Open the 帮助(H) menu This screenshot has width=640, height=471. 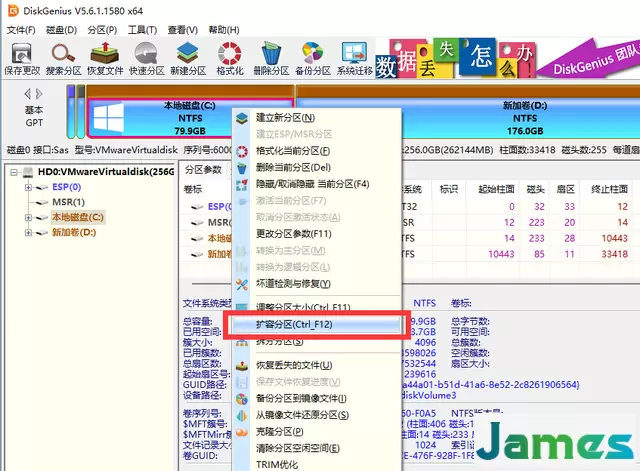(224, 30)
